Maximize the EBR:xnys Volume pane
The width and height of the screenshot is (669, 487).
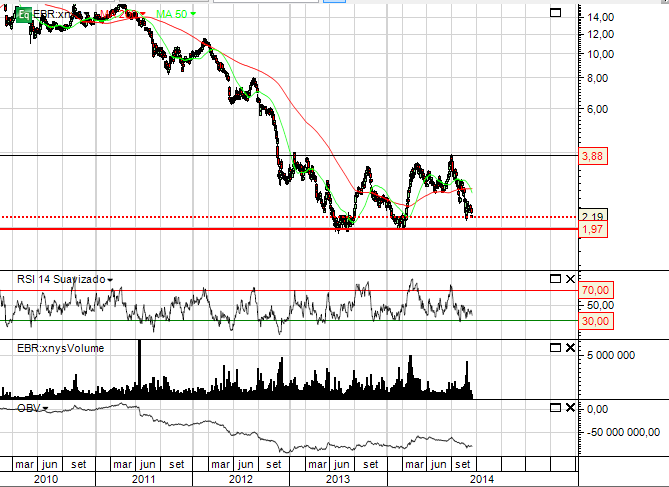tap(556, 348)
